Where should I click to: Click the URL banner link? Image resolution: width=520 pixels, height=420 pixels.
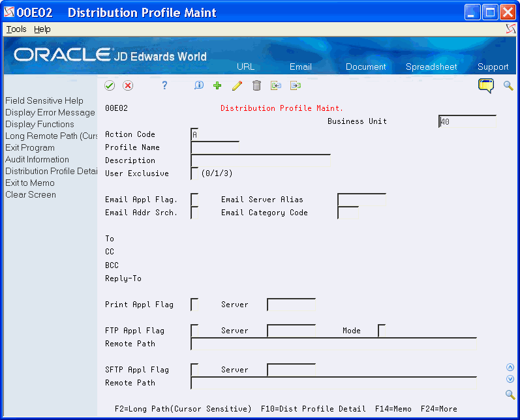pos(245,67)
